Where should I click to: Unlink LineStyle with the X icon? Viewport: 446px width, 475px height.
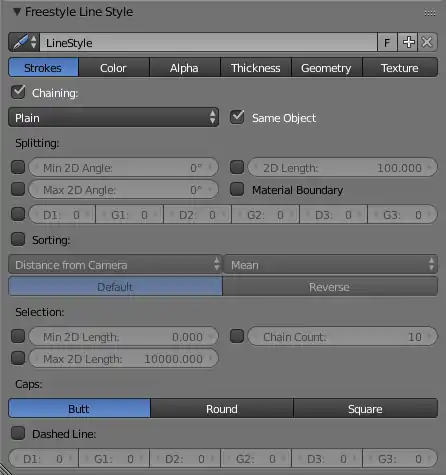427,42
